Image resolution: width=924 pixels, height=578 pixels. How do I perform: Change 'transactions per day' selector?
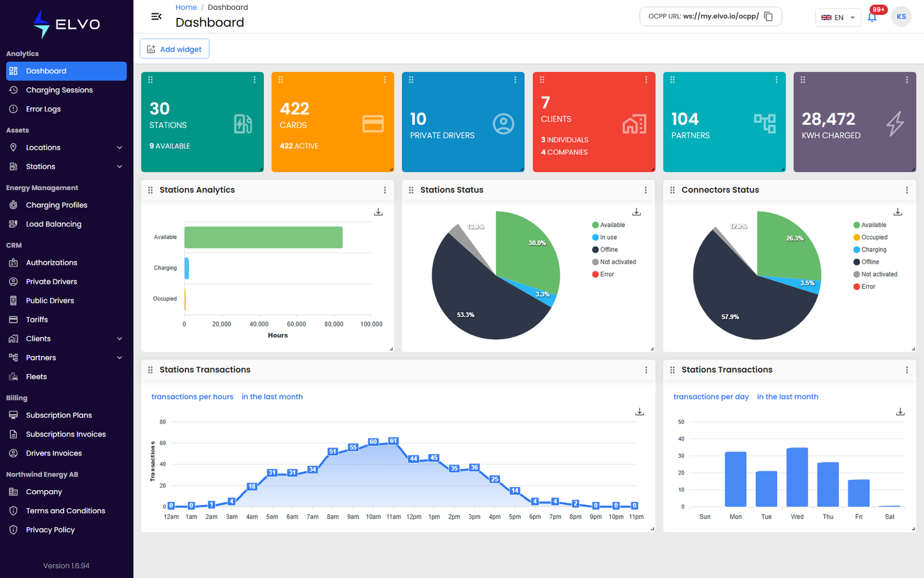pyautogui.click(x=711, y=397)
